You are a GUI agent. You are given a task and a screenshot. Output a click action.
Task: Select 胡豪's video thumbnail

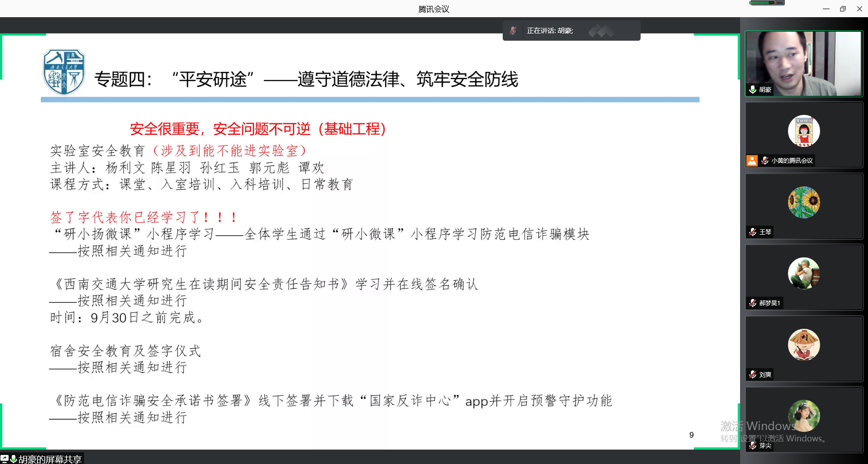click(x=804, y=63)
